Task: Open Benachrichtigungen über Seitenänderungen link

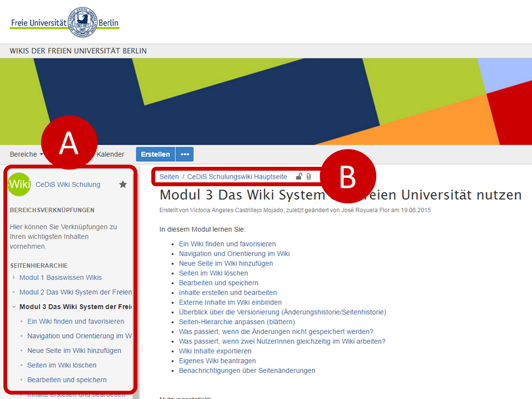Action: 247,371
